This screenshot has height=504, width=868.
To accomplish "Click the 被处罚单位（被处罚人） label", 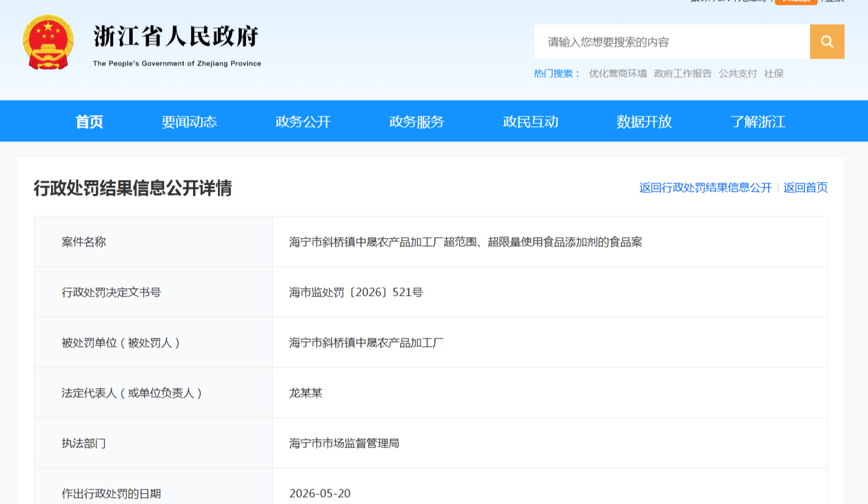I will click(x=121, y=343).
